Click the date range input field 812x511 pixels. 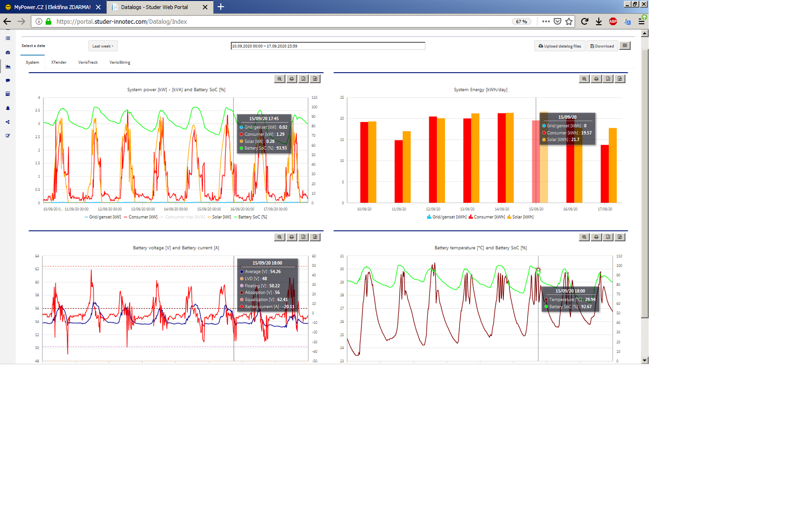coord(328,46)
